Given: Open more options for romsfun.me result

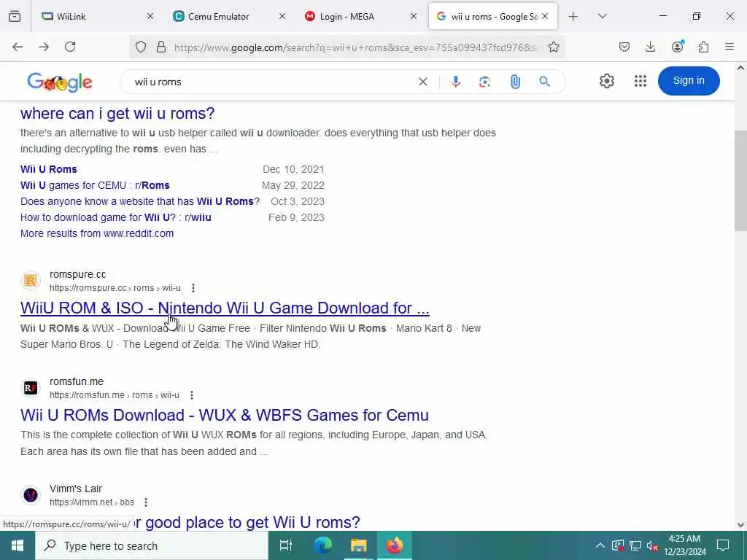Looking at the screenshot, I should tap(192, 395).
